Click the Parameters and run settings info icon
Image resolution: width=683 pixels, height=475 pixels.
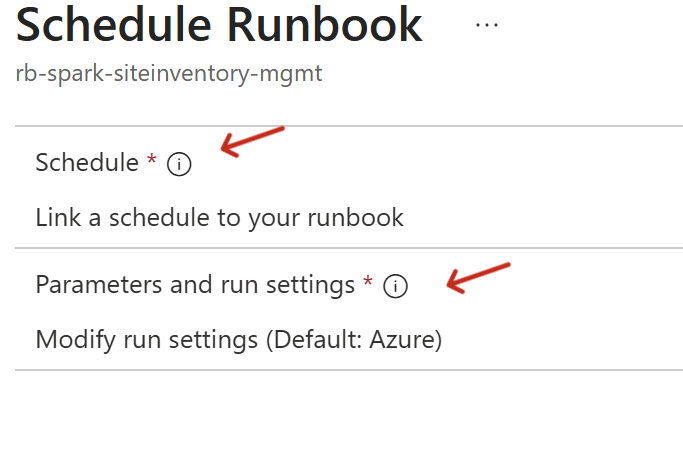coord(396,287)
